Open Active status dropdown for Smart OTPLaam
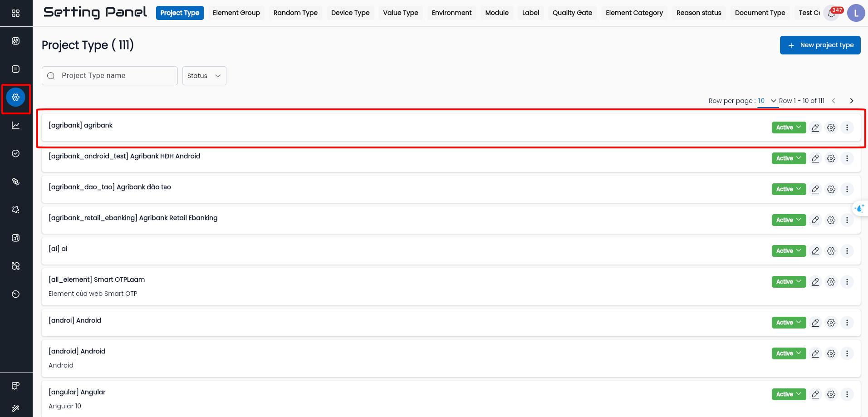 coord(789,282)
